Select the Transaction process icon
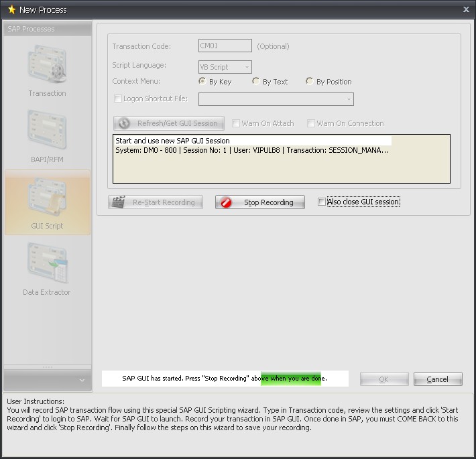This screenshot has height=459, width=476. pyautogui.click(x=47, y=66)
